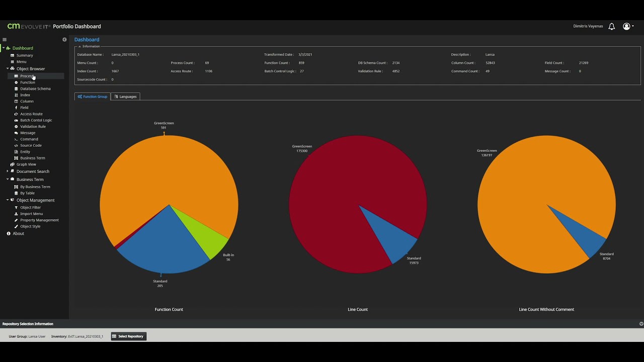Click the Function gear icon
The height and width of the screenshot is (362, 644).
tap(16, 82)
